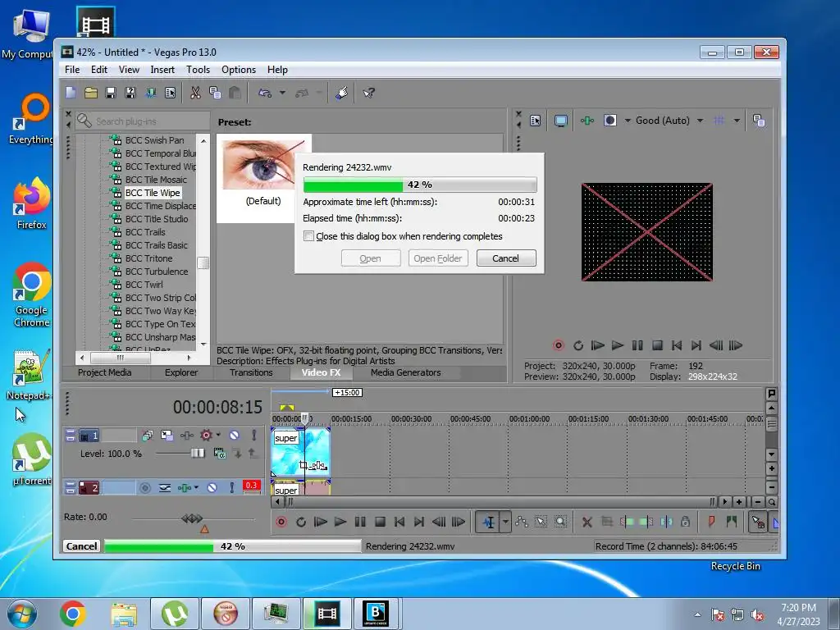Switch to the Media Generators tab

pos(405,372)
